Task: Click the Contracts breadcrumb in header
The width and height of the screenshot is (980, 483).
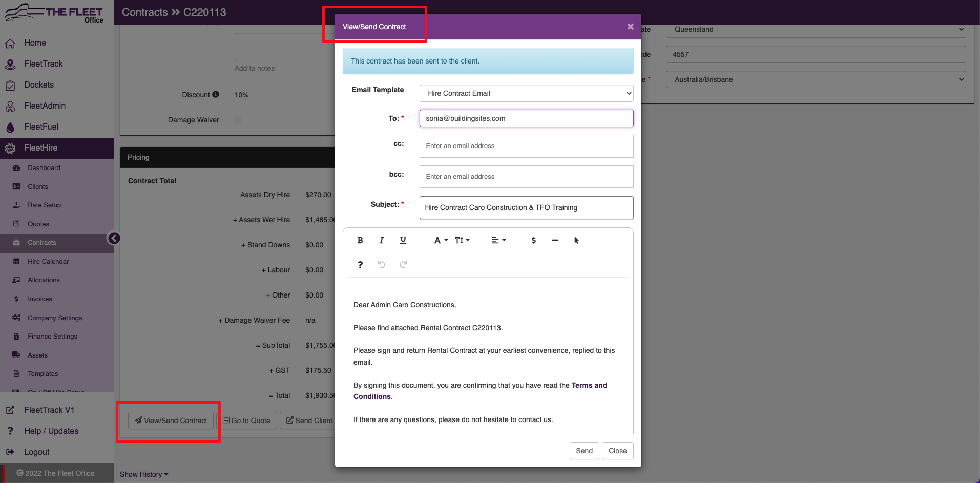Action: pyautogui.click(x=145, y=12)
